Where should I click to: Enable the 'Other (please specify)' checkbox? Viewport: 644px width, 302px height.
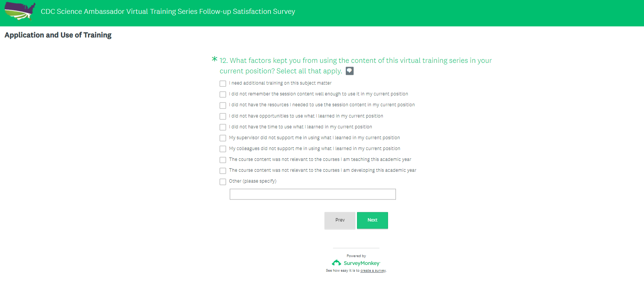coord(223,181)
